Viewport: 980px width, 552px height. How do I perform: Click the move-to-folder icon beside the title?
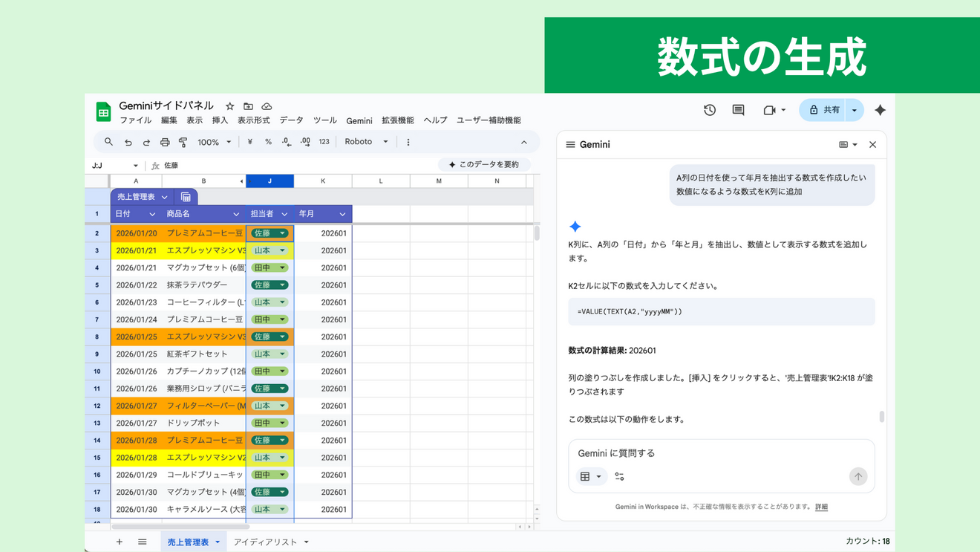pyautogui.click(x=248, y=106)
